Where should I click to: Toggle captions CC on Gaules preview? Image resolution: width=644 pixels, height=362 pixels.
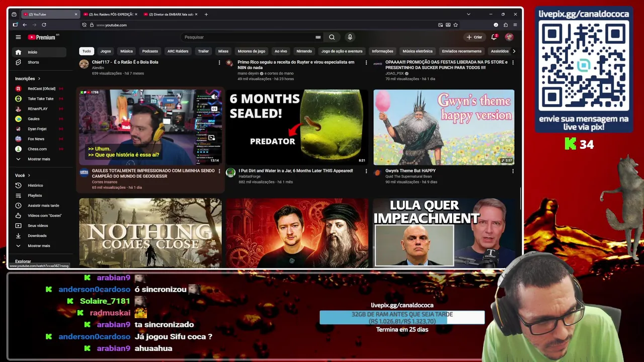click(x=214, y=109)
